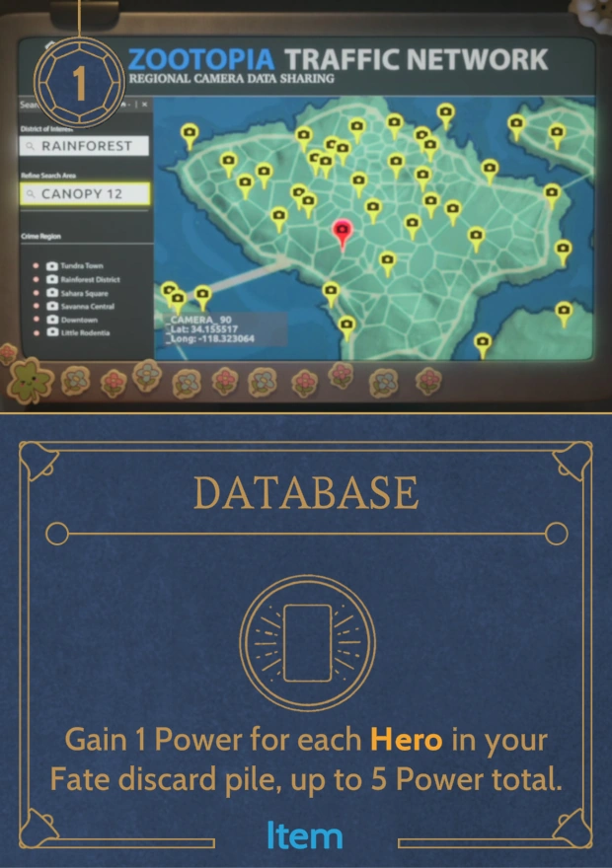Select the camera icon beside Tundra Town
The height and width of the screenshot is (868, 612).
(52, 265)
